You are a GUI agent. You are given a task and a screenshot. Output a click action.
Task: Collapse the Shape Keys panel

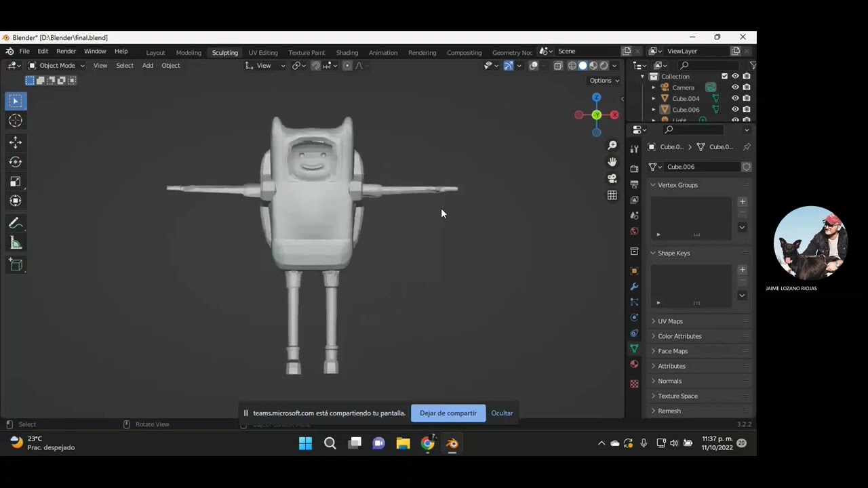coord(653,253)
